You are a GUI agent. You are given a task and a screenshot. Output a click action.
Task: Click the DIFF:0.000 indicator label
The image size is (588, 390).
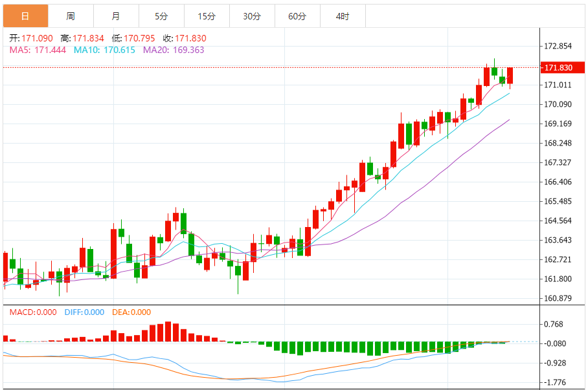pos(84,312)
